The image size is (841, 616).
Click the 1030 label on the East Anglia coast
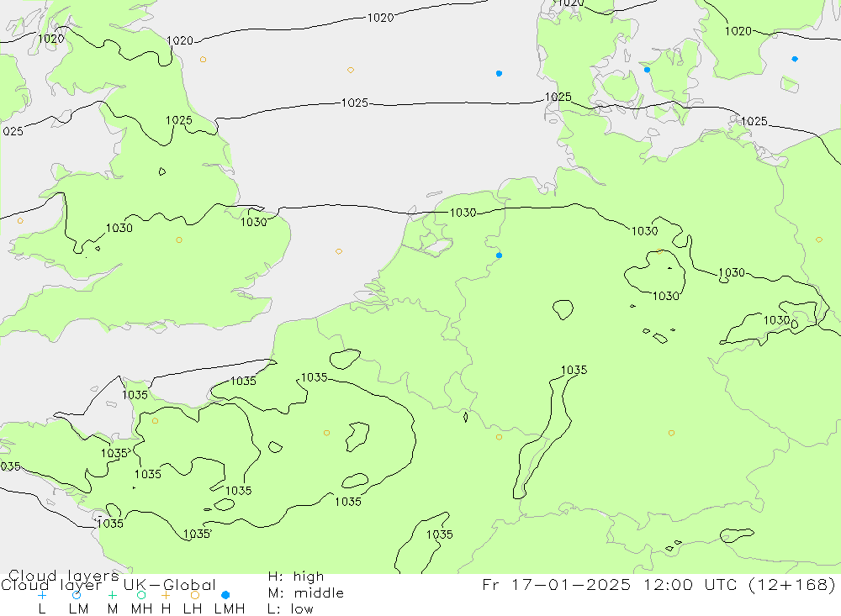(x=253, y=222)
